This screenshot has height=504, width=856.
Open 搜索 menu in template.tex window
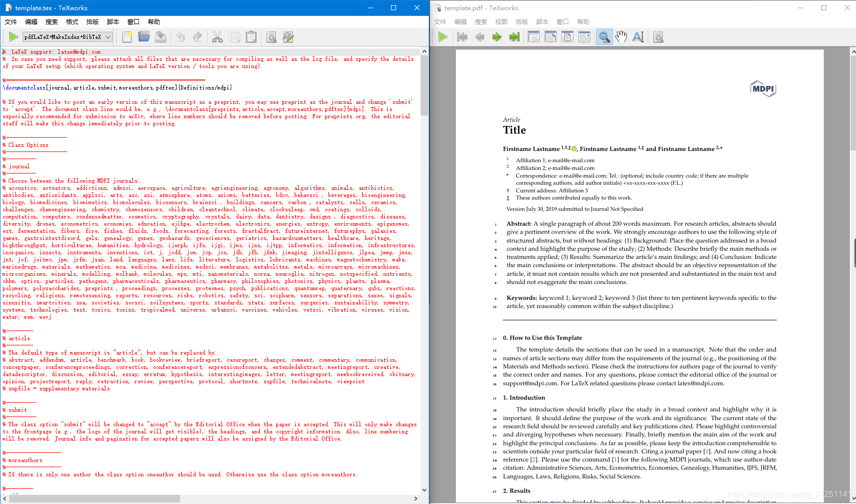click(52, 22)
